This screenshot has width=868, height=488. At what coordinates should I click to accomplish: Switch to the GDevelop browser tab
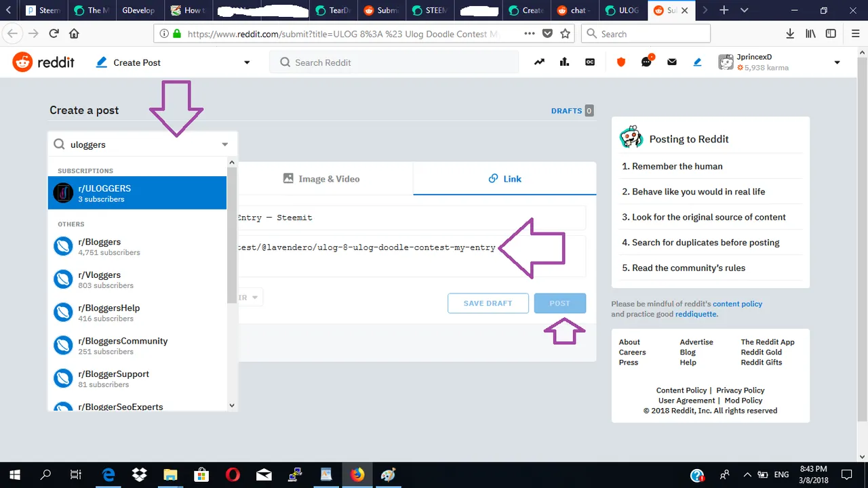click(x=139, y=10)
